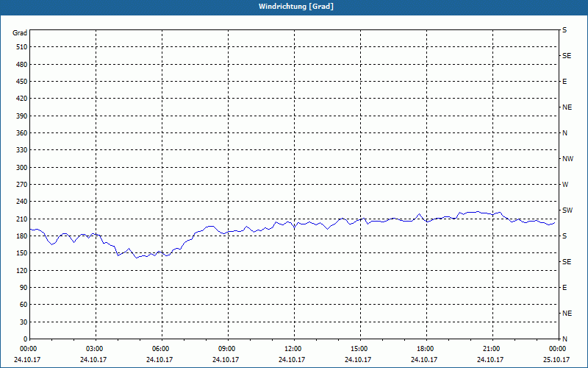Image resolution: width=588 pixels, height=368 pixels.
Task: Click the '12:00' time axis label
Action: [295, 349]
